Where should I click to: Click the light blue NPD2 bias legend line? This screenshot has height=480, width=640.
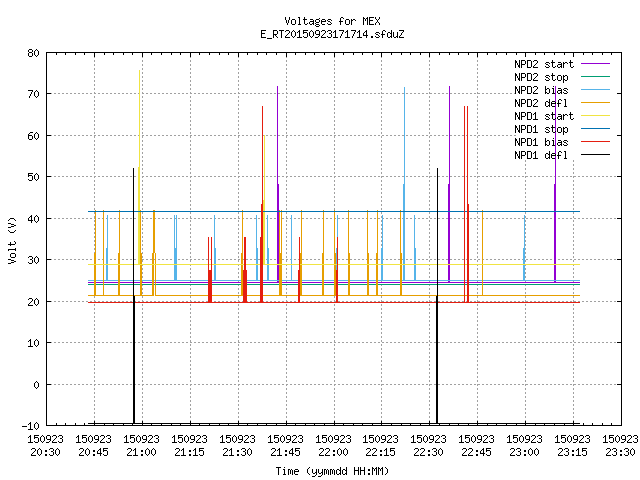click(595, 89)
